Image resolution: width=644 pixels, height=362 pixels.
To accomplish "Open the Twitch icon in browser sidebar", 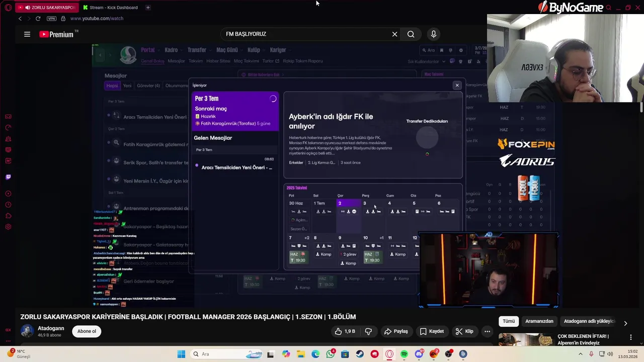I will pos(8,177).
